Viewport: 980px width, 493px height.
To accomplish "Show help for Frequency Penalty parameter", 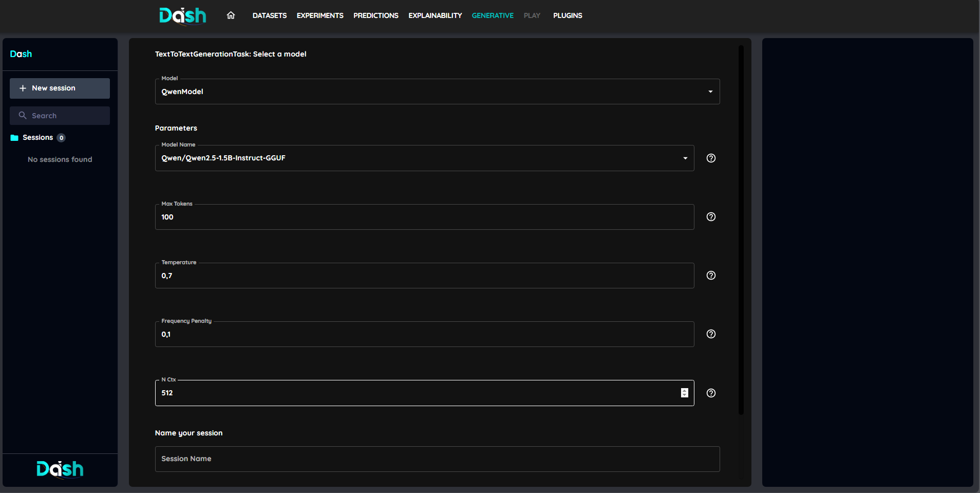I will 711,334.
